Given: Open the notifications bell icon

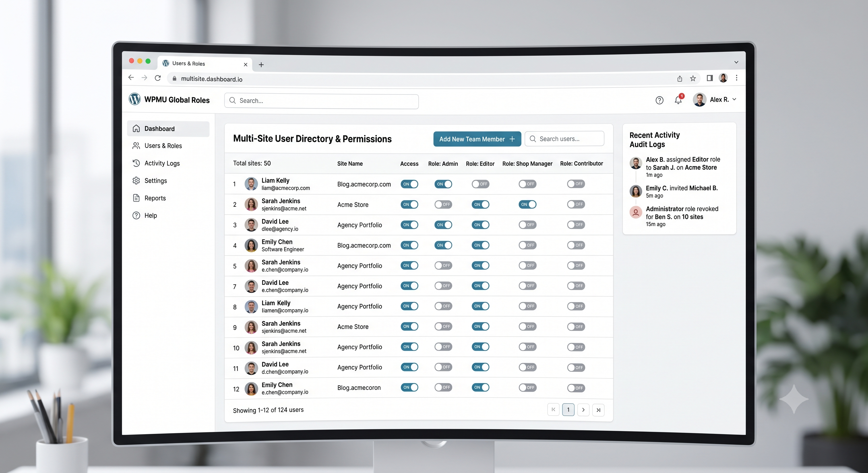Looking at the screenshot, I should coord(678,100).
